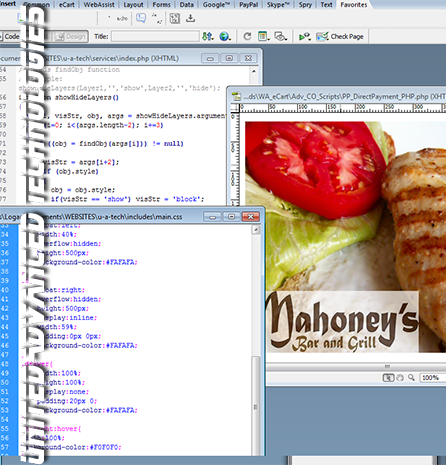446x465 pixels.
Task: Click the document icon in PP_DirectPayment_PHP.php title bar
Action: (x=237, y=96)
